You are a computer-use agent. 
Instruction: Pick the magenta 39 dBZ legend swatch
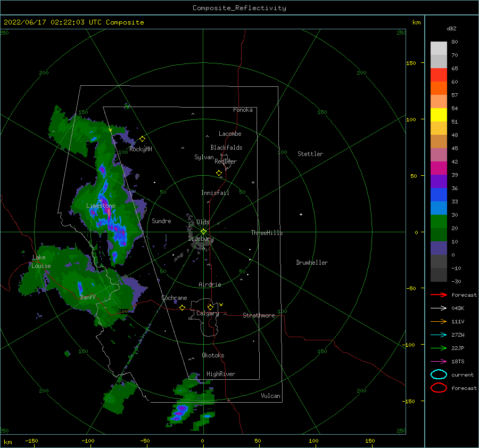(x=439, y=168)
